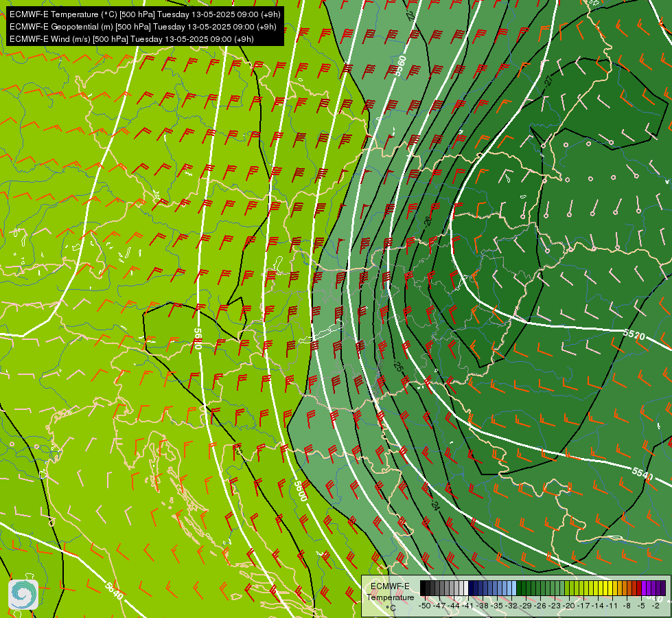Click the -27 isotherm label
Image resolution: width=672 pixels, height=618 pixels.
tap(549, 80)
